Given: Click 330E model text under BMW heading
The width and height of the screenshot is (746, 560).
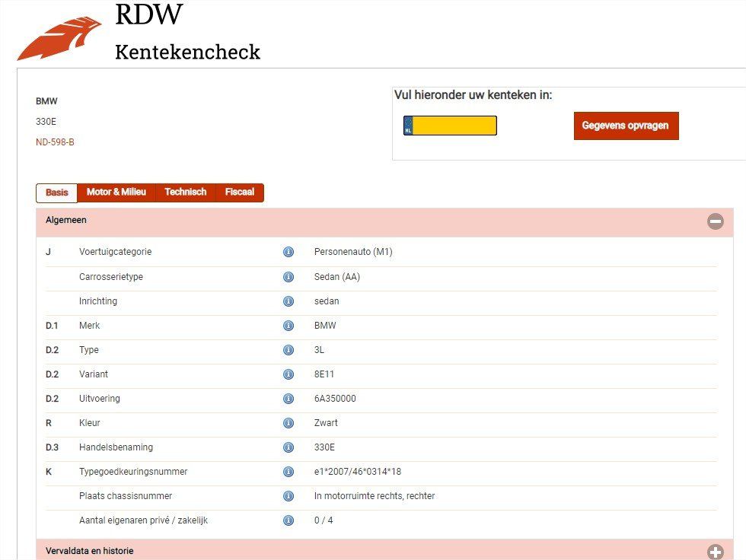Looking at the screenshot, I should 46,122.
